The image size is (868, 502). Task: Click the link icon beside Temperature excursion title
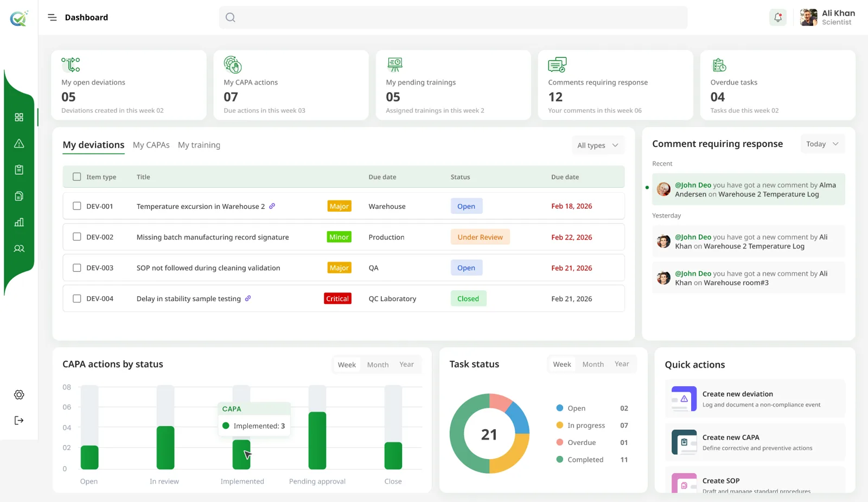[272, 206]
